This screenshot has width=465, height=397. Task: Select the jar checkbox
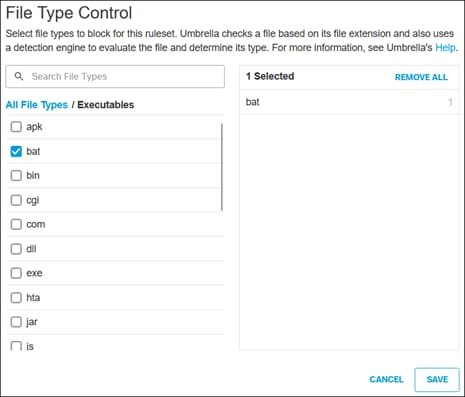point(16,322)
